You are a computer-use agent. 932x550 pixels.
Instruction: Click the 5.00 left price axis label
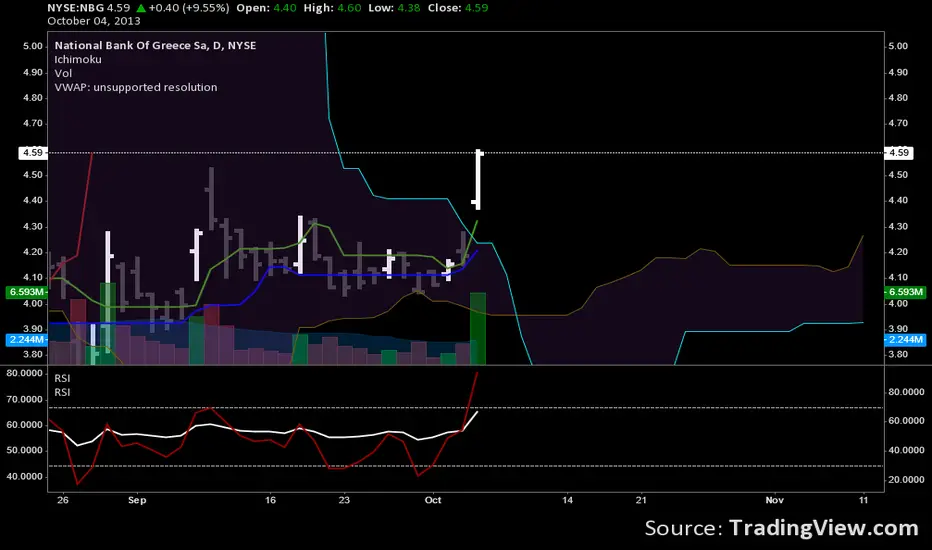[33, 46]
